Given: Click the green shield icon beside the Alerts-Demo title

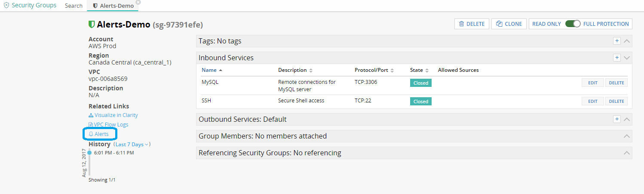Looking at the screenshot, I should 92,24.
